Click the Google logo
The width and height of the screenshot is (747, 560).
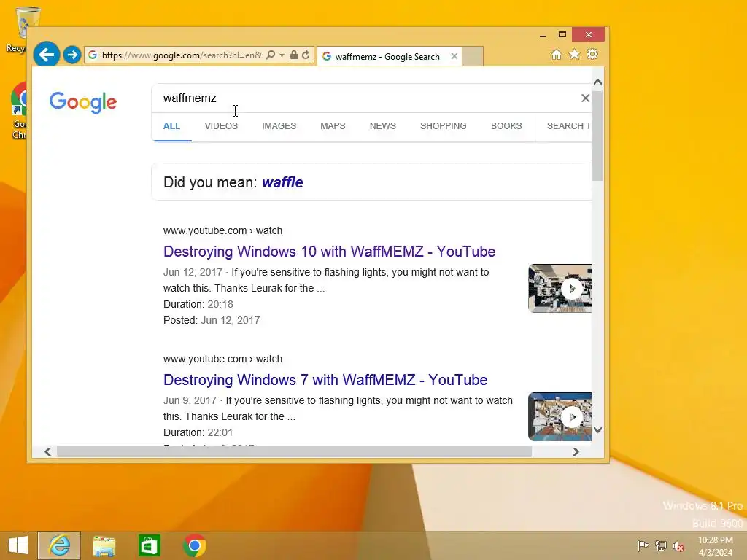[83, 102]
